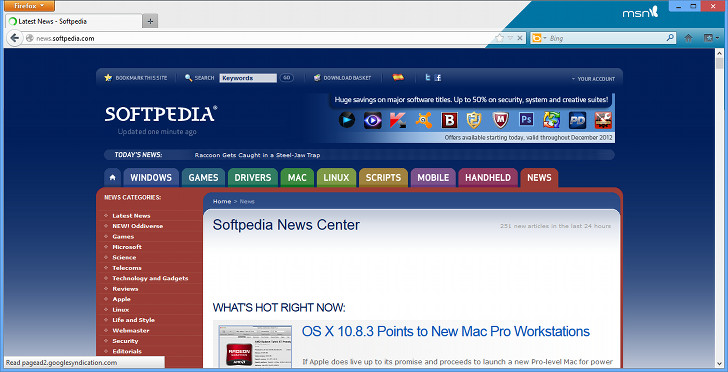Go to browser home page icon
Image resolution: width=728 pixels, height=372 pixels.
[x=689, y=38]
